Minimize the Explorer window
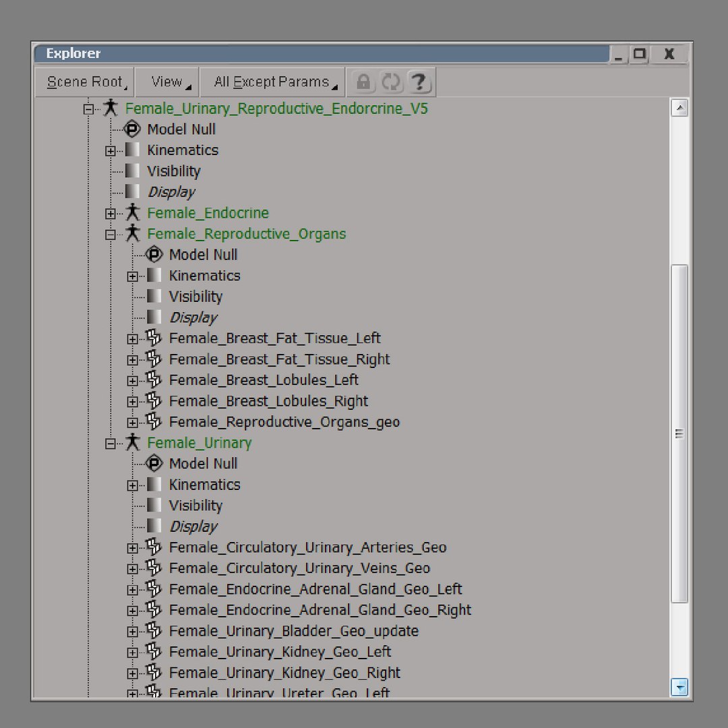728x728 pixels. (x=618, y=55)
